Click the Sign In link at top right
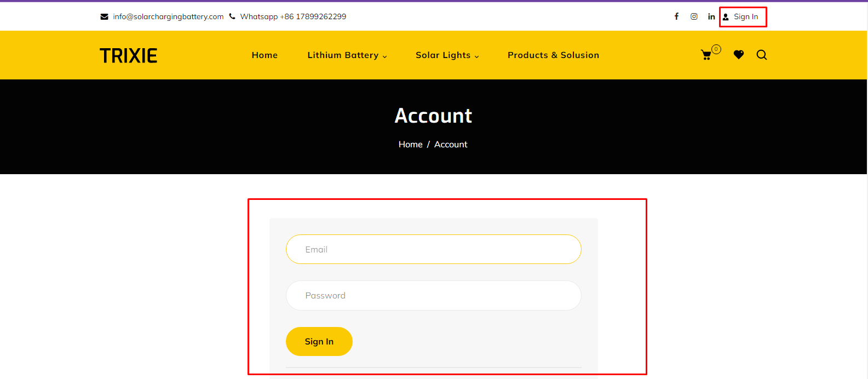Viewport: 868px width, 379px height. point(746,17)
